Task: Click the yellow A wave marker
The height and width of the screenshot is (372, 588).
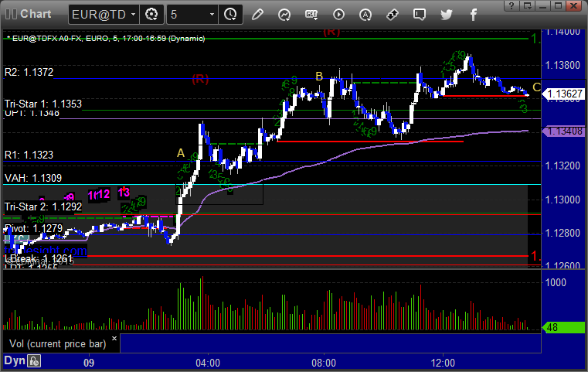Action: (x=181, y=153)
